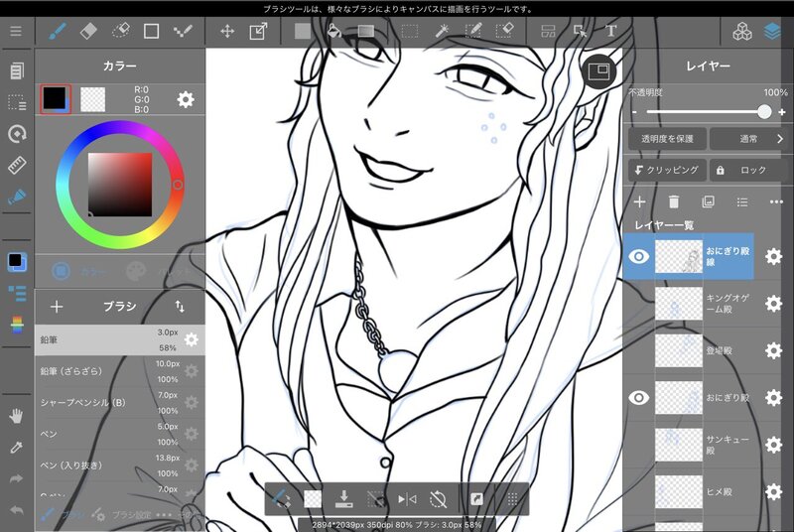The height and width of the screenshot is (532, 794).
Task: Open settings for おにぎり殿線 layer
Action: tap(773, 256)
